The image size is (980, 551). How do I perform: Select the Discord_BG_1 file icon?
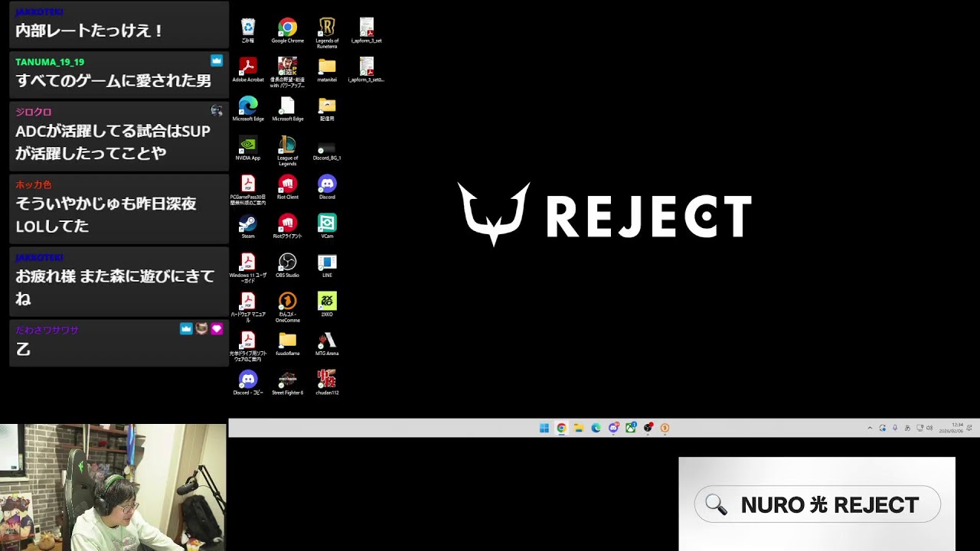pyautogui.click(x=327, y=150)
